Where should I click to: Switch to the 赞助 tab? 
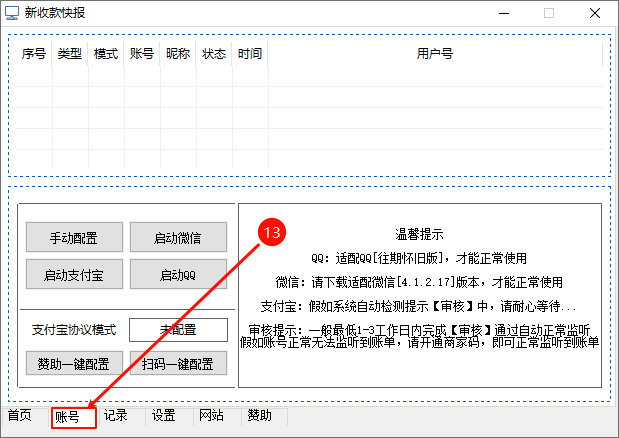click(x=259, y=416)
